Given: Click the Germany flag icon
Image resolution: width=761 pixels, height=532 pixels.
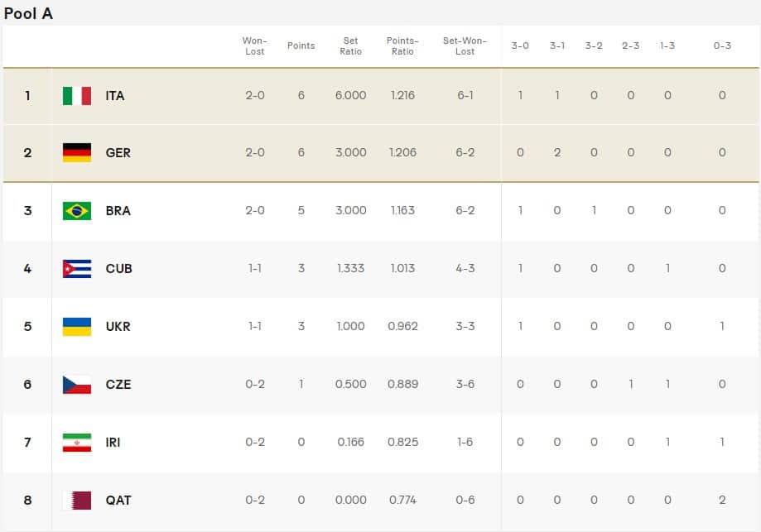Looking at the screenshot, I should (77, 153).
